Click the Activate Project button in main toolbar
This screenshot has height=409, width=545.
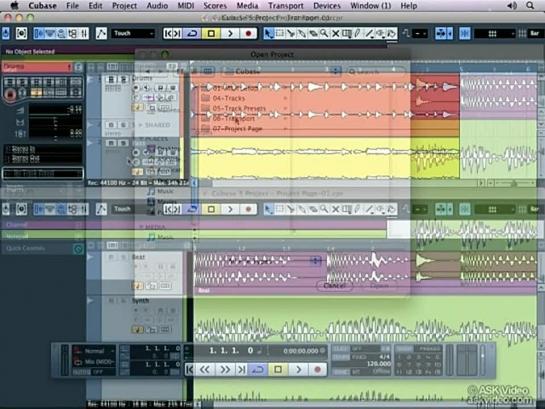[x=6, y=33]
